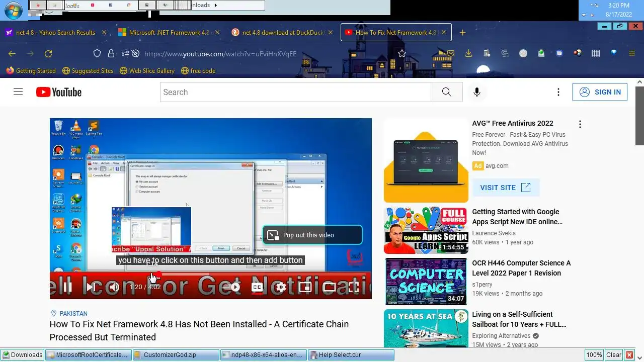Click the blue diamond extension icon

(x=614, y=53)
